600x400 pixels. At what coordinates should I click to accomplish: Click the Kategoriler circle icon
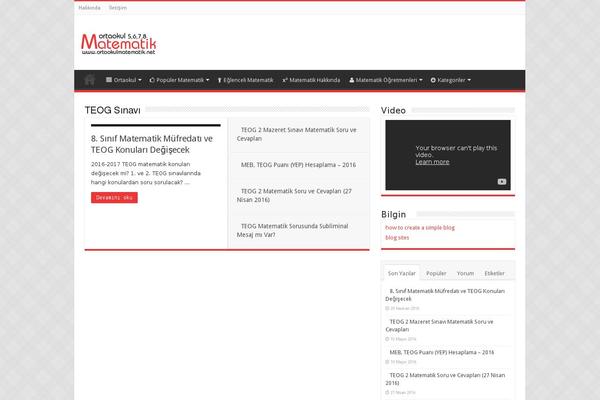point(433,80)
